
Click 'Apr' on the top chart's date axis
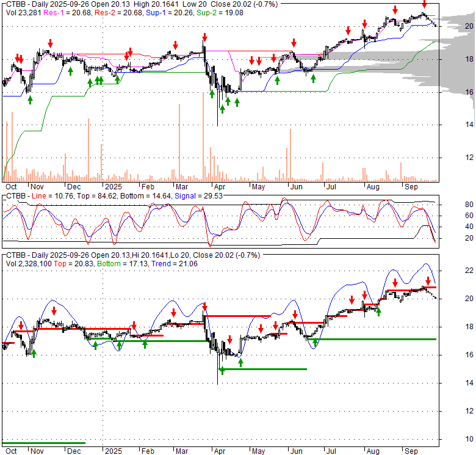click(x=220, y=187)
